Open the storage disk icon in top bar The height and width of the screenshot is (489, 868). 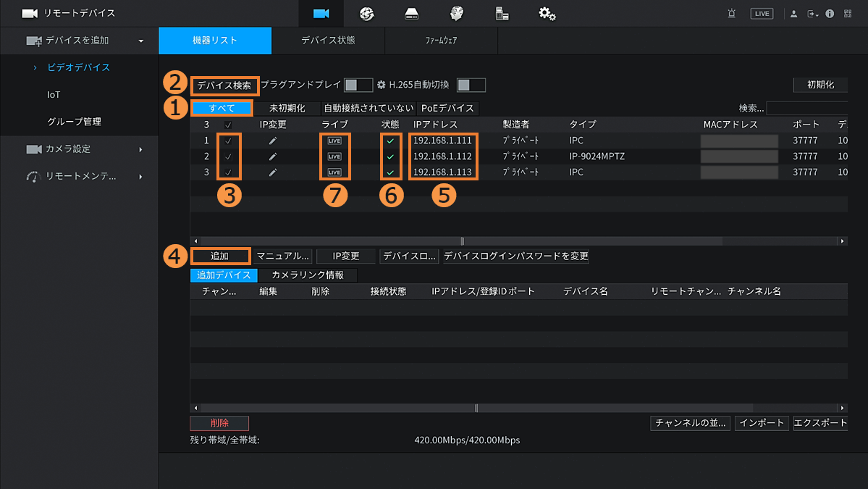[411, 14]
